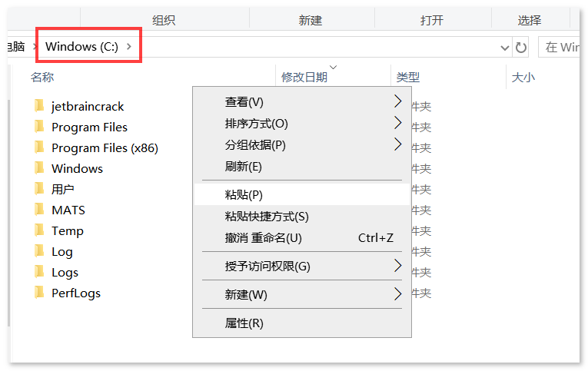This screenshot has height=371, width=588.
Task: Sort by the 名称 column header
Action: 42,78
